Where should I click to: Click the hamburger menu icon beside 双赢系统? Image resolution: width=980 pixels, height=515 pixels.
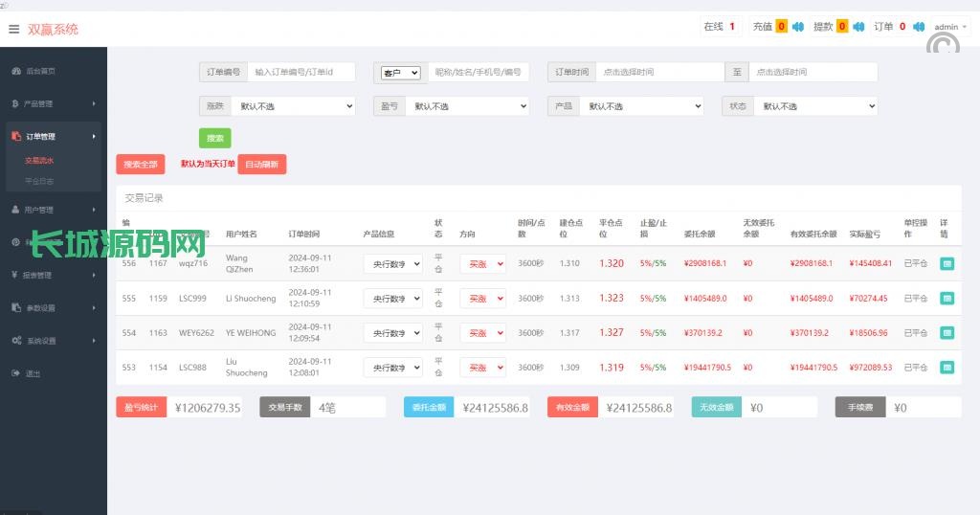13,29
